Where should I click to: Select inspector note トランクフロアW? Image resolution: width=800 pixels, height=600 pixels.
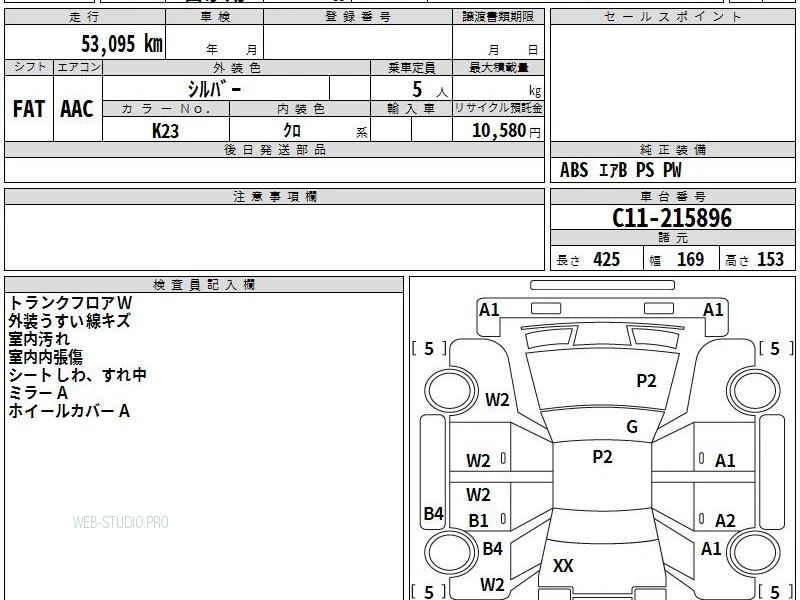pos(70,303)
